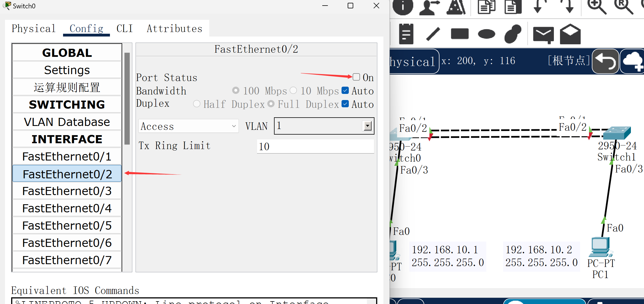Open the VLAN Database settings

(x=67, y=122)
